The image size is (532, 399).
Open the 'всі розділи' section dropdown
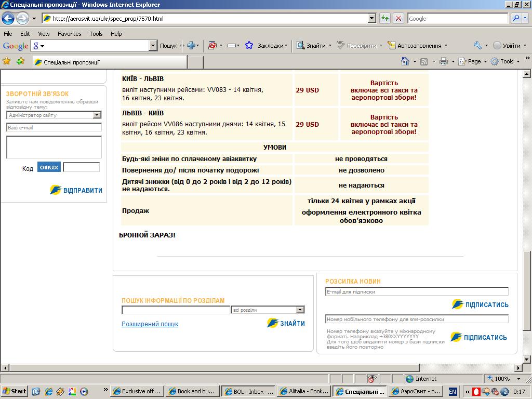coord(300,310)
